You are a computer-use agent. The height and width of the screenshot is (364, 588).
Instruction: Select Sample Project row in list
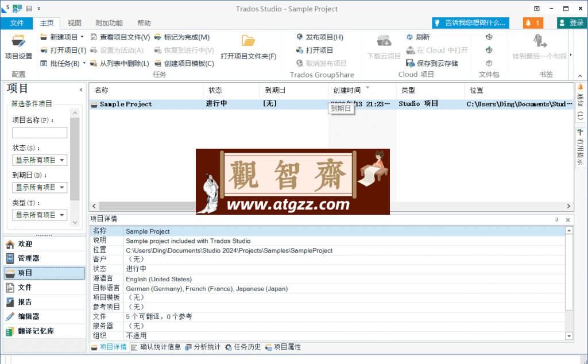pos(331,104)
